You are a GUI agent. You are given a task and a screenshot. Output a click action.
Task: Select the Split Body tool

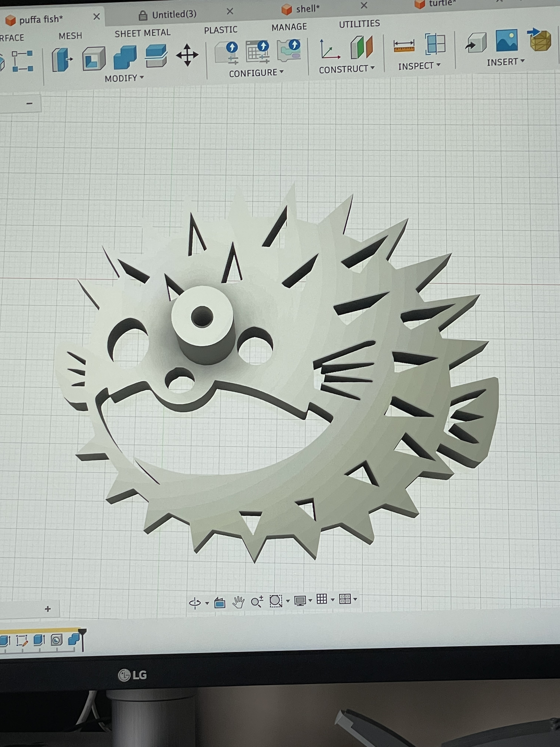(156, 56)
